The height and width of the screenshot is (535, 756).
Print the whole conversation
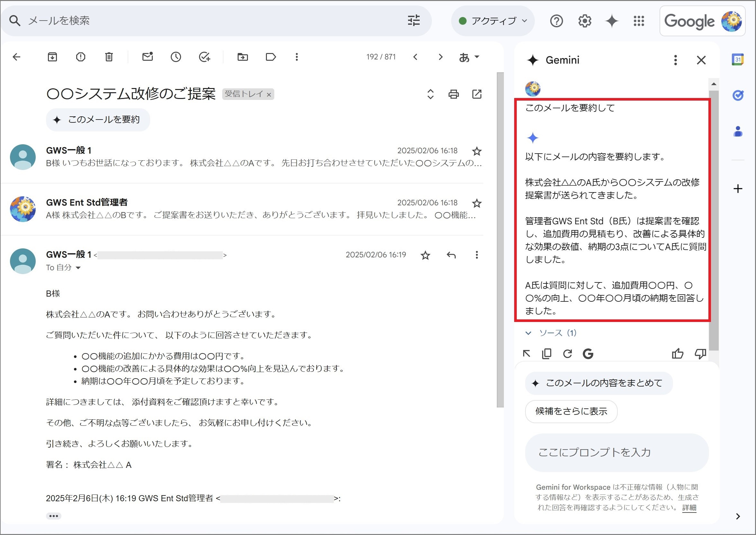pyautogui.click(x=453, y=94)
